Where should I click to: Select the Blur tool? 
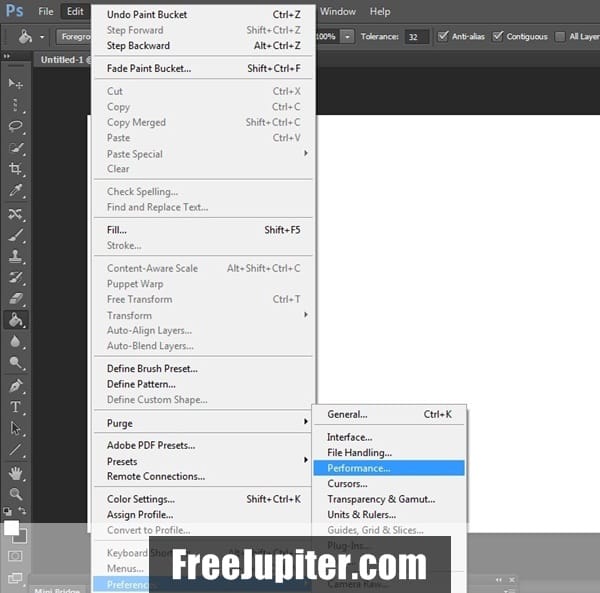[15, 341]
